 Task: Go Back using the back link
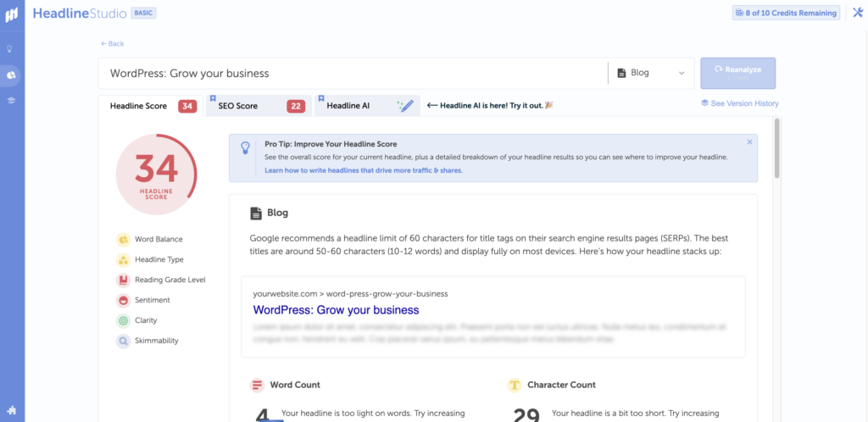coord(113,44)
